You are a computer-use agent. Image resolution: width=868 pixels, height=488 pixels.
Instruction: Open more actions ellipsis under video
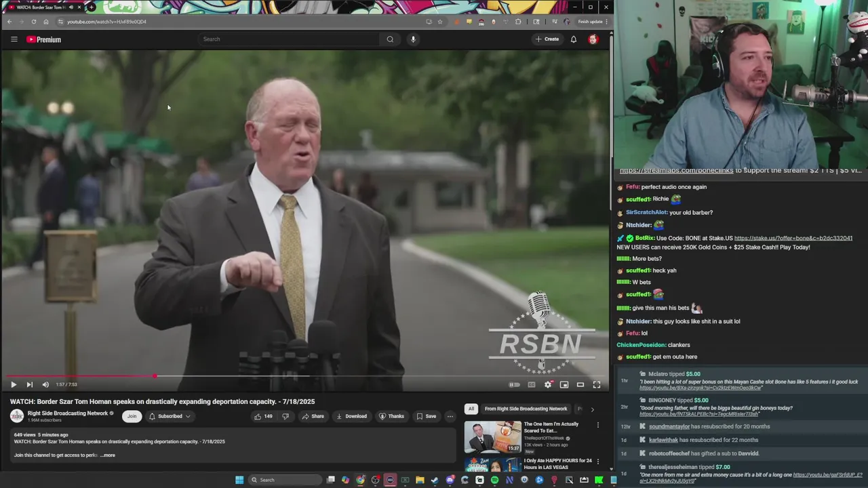tap(450, 416)
